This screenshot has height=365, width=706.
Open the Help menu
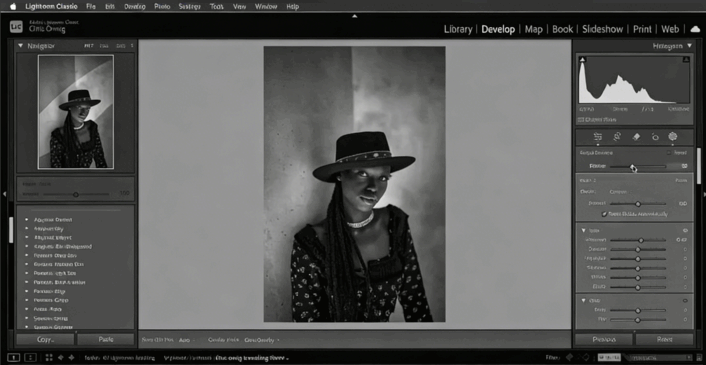(293, 7)
